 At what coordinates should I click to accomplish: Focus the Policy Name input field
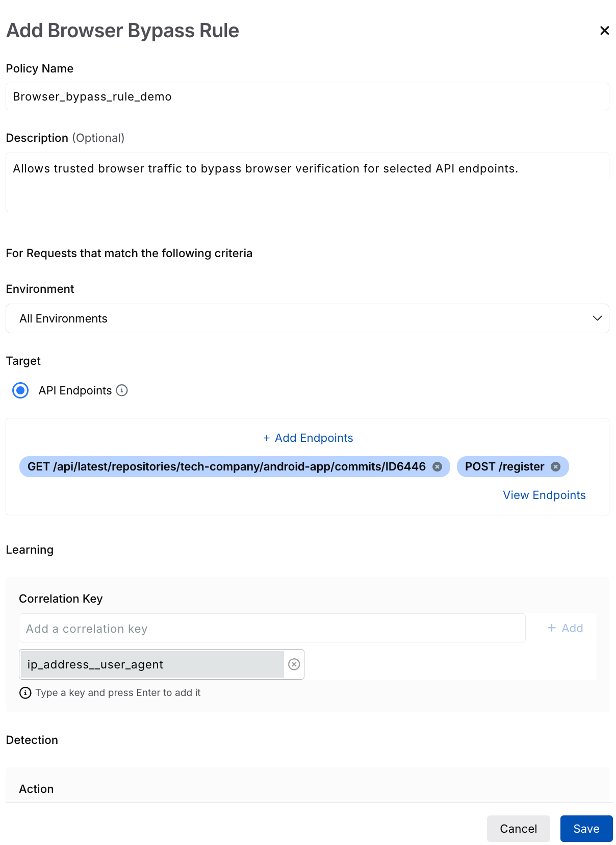point(307,96)
